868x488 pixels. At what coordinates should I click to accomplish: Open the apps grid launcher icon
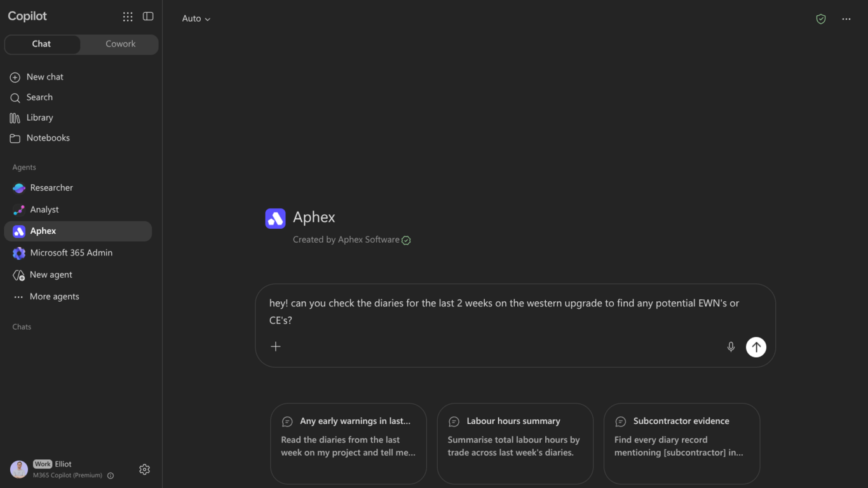(128, 17)
